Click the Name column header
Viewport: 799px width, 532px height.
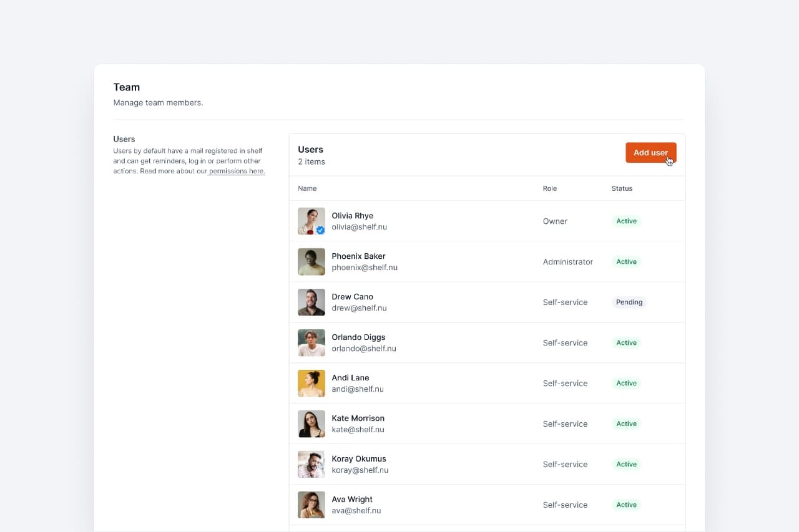(x=307, y=188)
